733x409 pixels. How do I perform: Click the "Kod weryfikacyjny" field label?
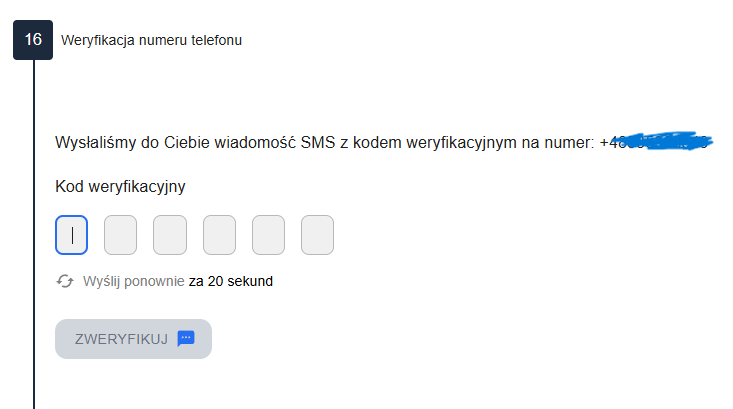pos(120,186)
